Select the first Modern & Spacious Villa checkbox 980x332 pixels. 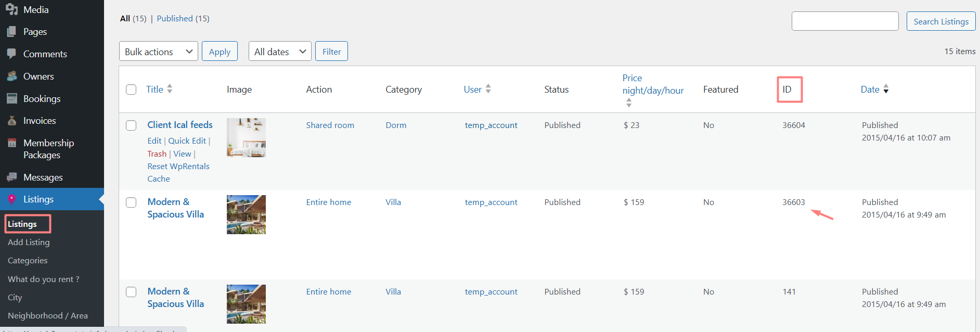[x=131, y=202]
